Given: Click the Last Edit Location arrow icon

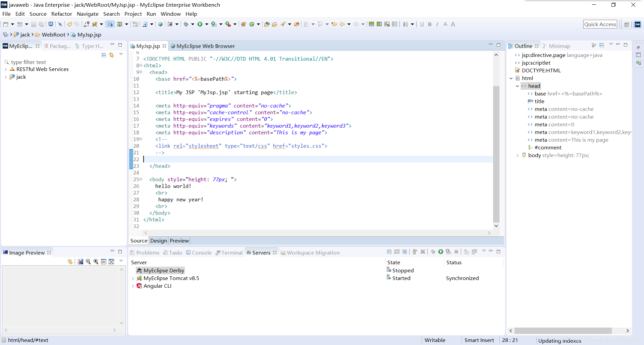Looking at the screenshot, I should coord(334,24).
